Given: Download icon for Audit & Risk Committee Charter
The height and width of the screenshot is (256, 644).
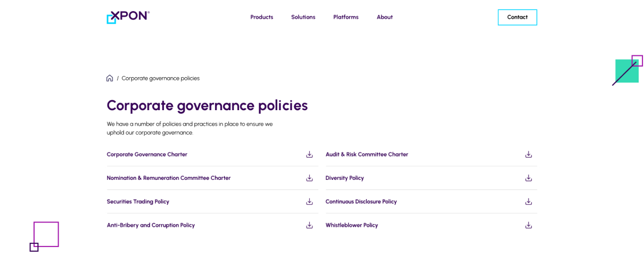Looking at the screenshot, I should click(529, 154).
